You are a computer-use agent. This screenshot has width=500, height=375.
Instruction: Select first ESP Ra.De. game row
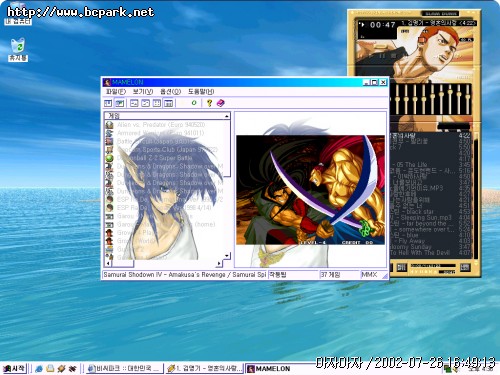point(170,199)
